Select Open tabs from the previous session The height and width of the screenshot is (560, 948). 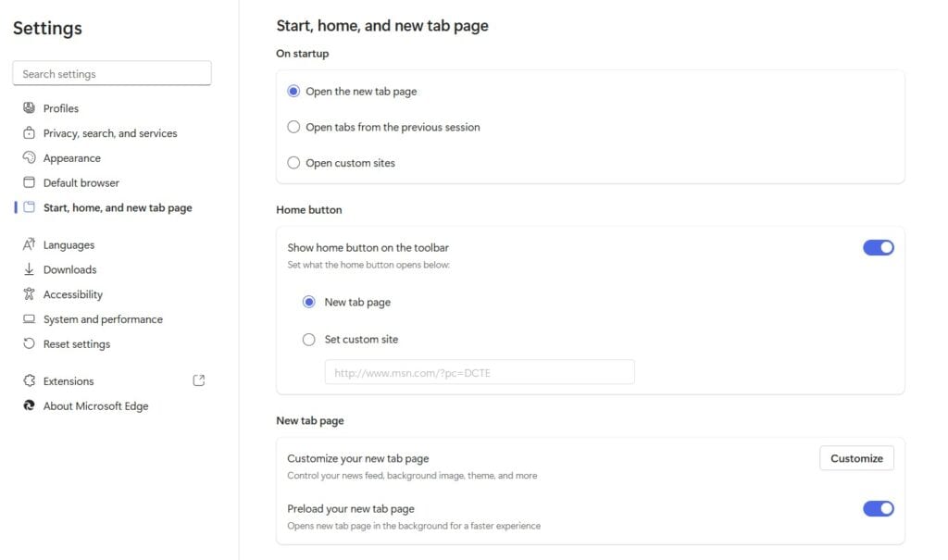(293, 127)
